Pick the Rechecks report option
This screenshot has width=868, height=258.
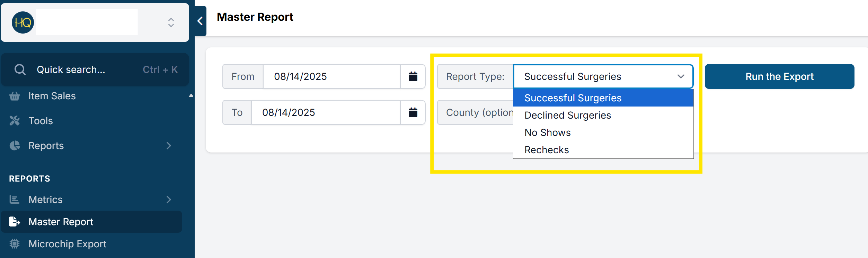point(547,150)
